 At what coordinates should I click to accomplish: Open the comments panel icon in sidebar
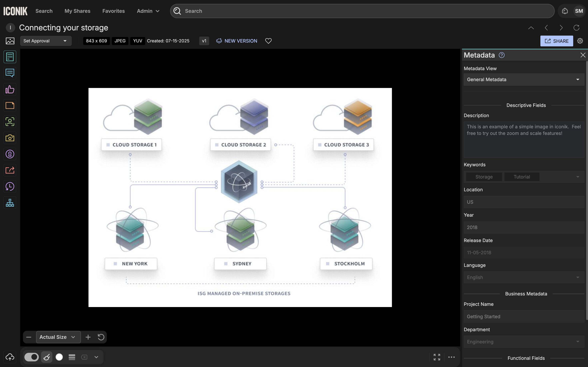10,73
